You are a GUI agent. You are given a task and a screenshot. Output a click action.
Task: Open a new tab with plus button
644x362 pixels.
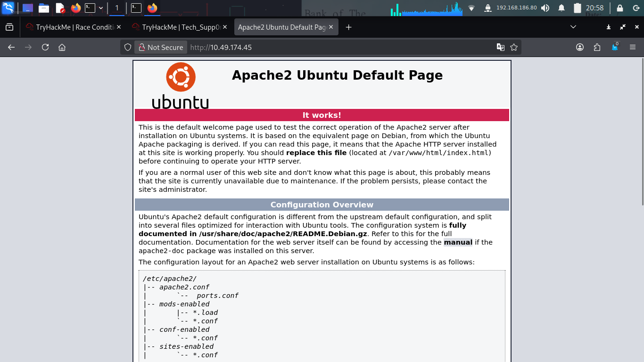tap(349, 27)
